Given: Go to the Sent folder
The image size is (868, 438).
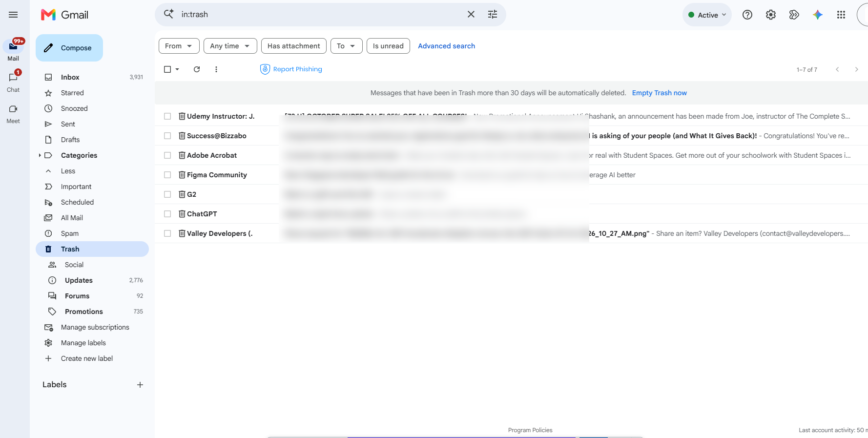Looking at the screenshot, I should [92, 124].
